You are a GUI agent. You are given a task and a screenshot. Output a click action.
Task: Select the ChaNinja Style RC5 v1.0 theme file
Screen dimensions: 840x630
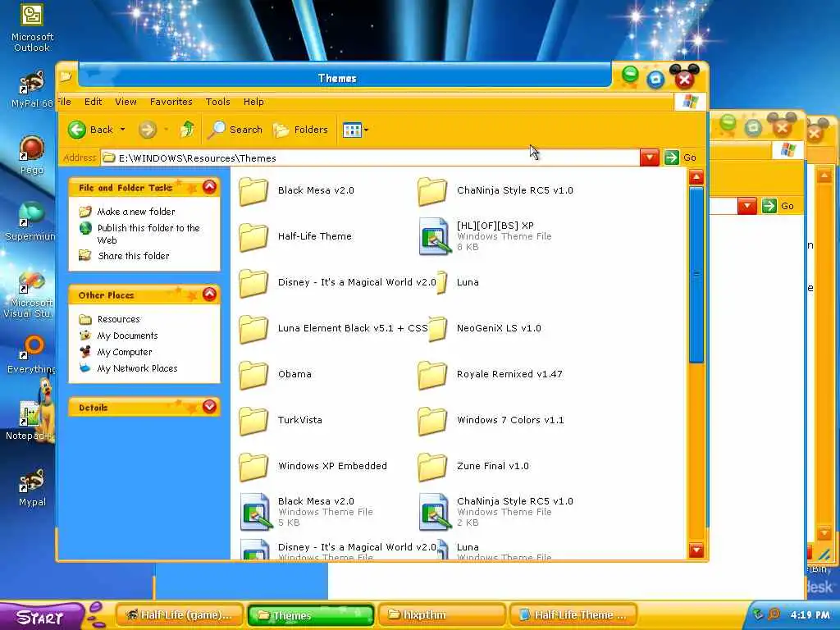(496, 512)
